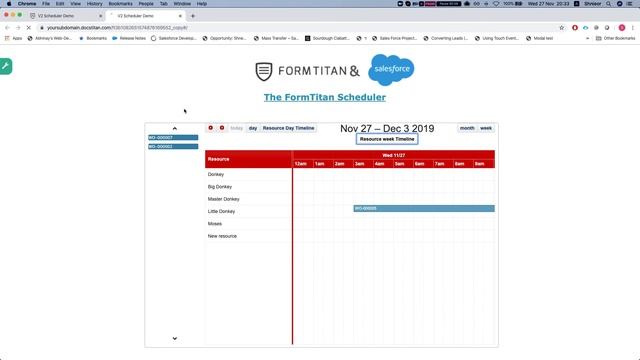Screen dimensions: 640x360
Task: Go to next period with right red arrow
Action: [x=222, y=128]
